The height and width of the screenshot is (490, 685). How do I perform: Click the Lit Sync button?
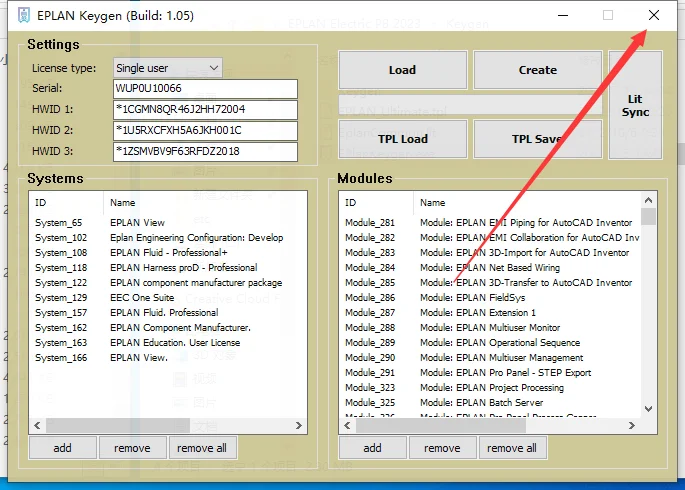pyautogui.click(x=636, y=106)
